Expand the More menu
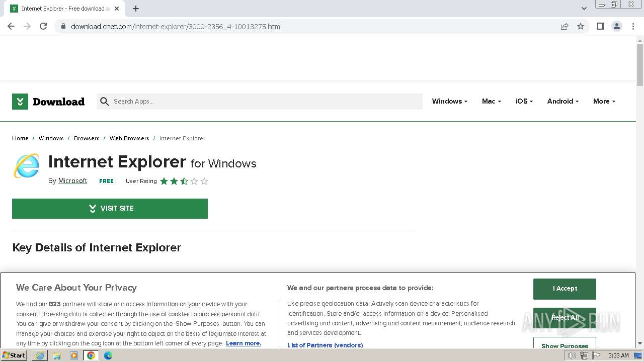 pyautogui.click(x=604, y=102)
